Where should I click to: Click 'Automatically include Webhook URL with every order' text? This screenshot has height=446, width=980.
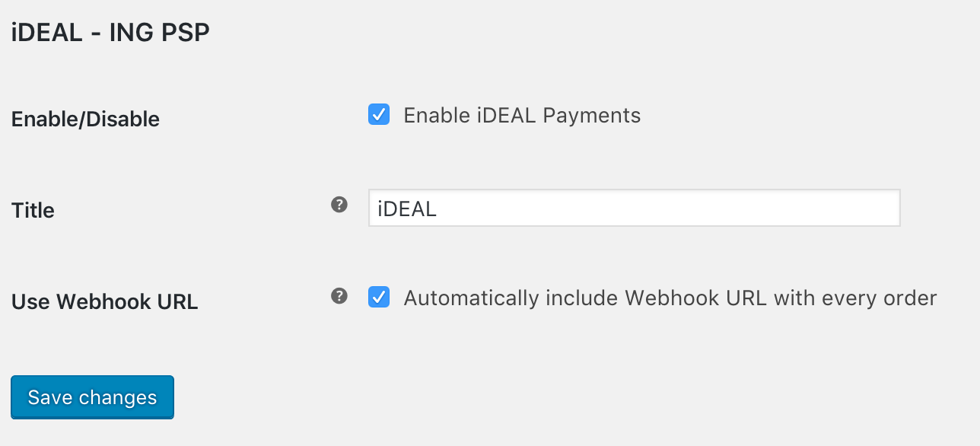click(670, 298)
